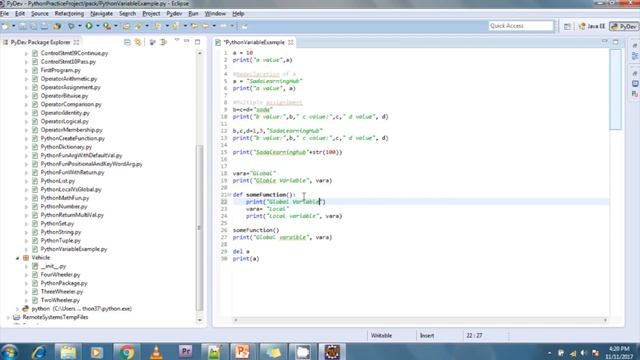
Task: Click the editor horizontal scrollbar
Action: (420, 320)
